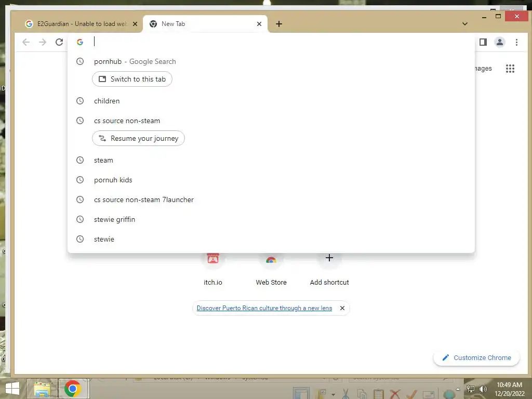Open the 'Discover Puerto Rican culture' link
532x399 pixels.
[264, 308]
